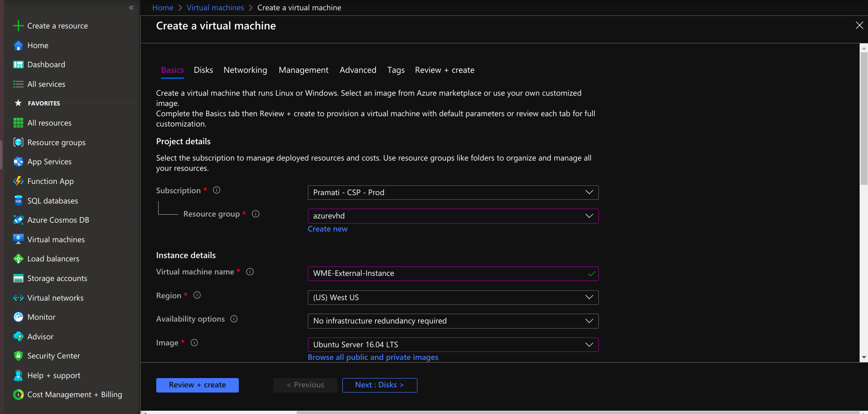Open the Region dropdown
Image resolution: width=868 pixels, height=414 pixels.
[452, 297]
